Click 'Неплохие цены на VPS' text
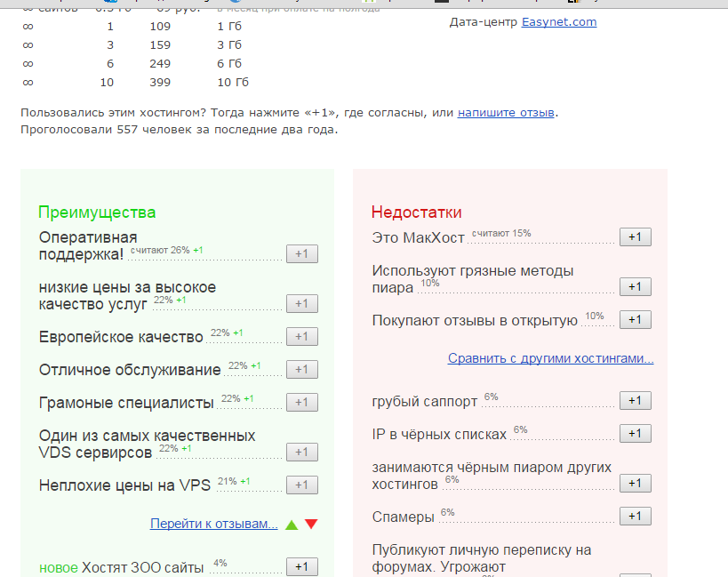 tap(125, 485)
